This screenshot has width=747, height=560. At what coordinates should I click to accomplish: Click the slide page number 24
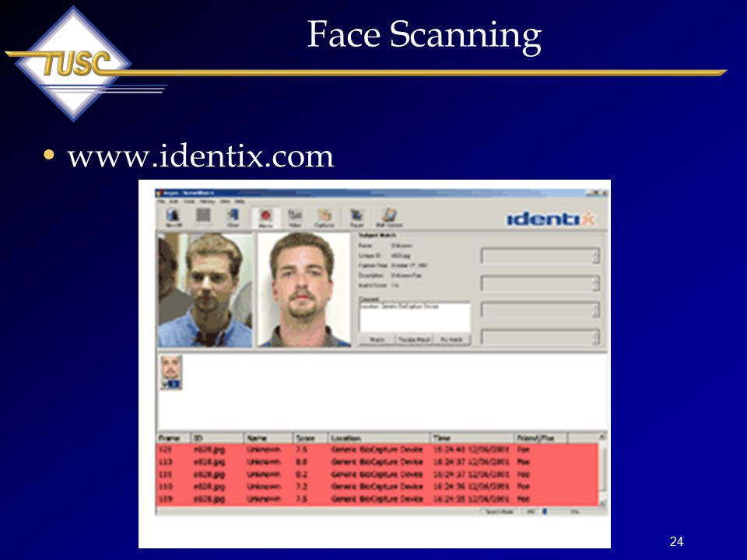coord(676,541)
